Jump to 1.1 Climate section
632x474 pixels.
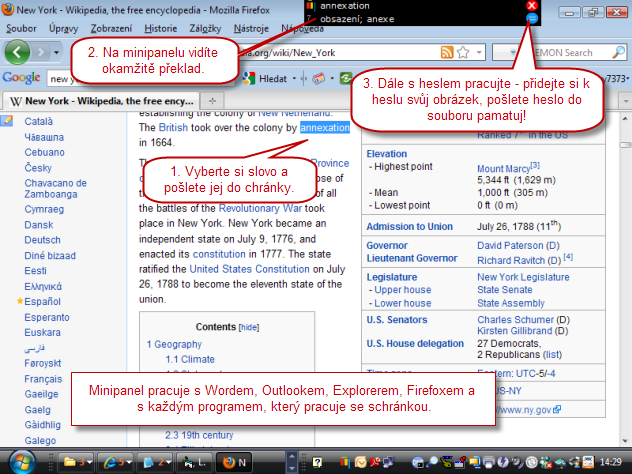pyautogui.click(x=190, y=359)
